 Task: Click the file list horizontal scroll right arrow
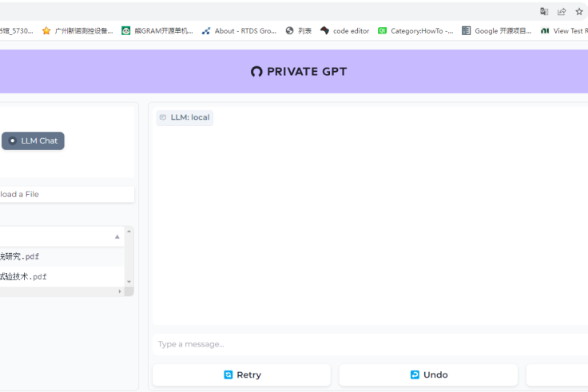pyautogui.click(x=120, y=291)
